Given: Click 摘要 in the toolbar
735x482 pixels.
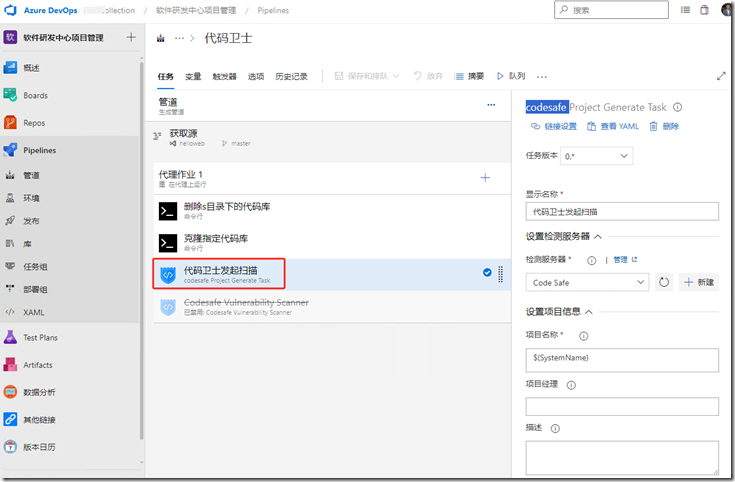Looking at the screenshot, I should pos(469,76).
